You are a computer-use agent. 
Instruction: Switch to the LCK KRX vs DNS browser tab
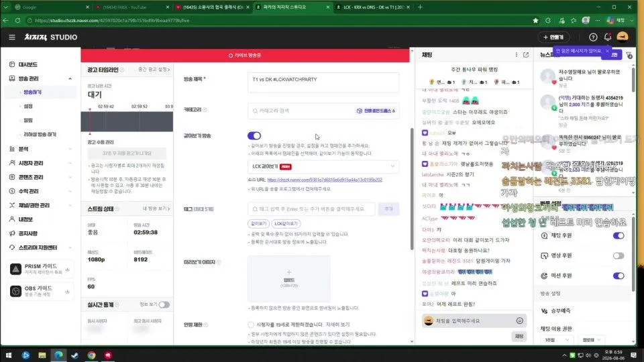tap(372, 7)
